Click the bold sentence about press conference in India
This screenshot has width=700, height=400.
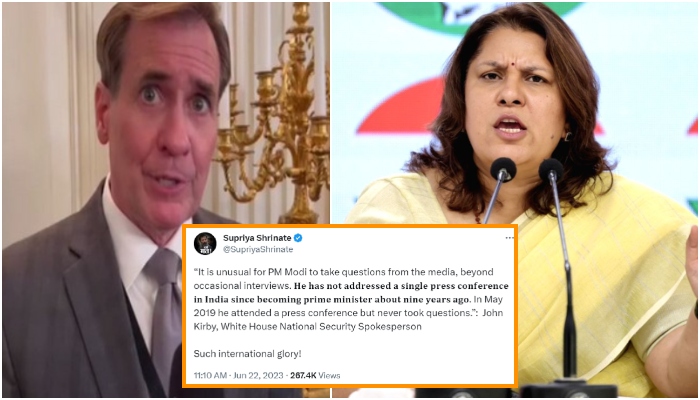(351, 292)
